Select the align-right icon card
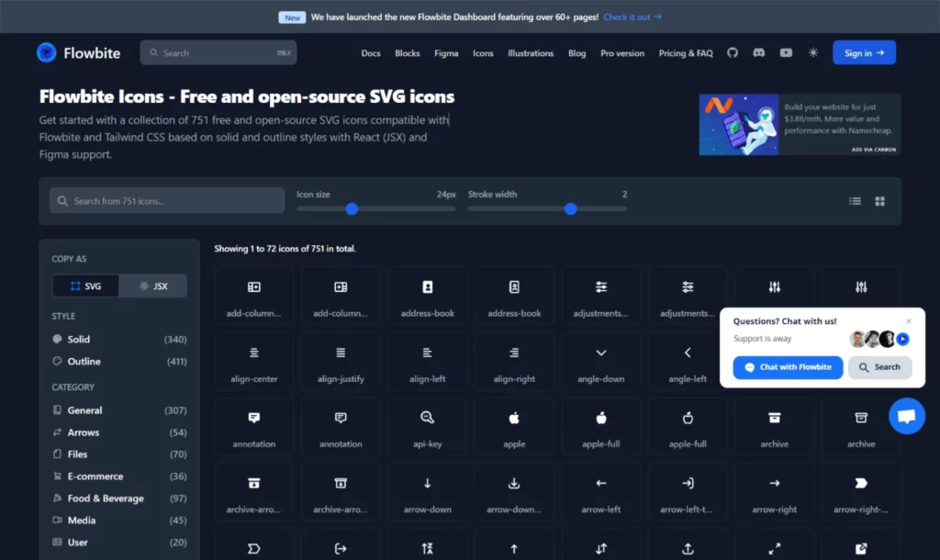 point(514,362)
